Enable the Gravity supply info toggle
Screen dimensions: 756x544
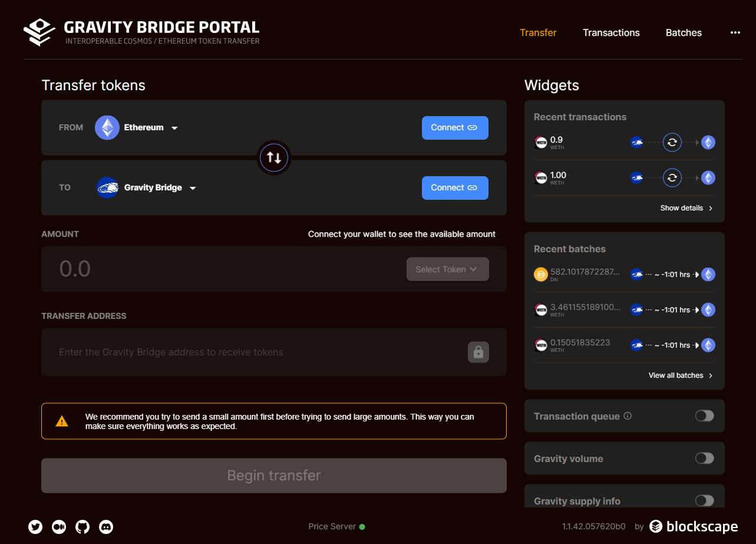pos(705,501)
